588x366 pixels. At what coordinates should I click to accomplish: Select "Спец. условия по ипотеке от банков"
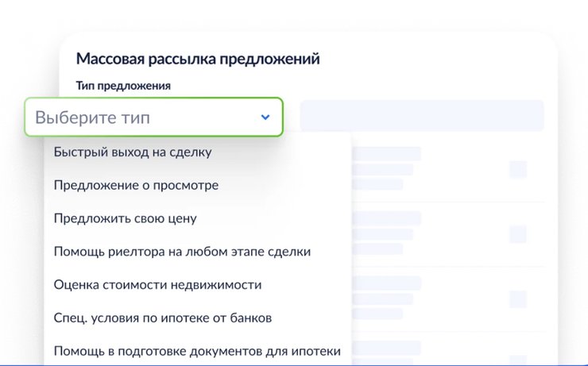pyautogui.click(x=163, y=318)
